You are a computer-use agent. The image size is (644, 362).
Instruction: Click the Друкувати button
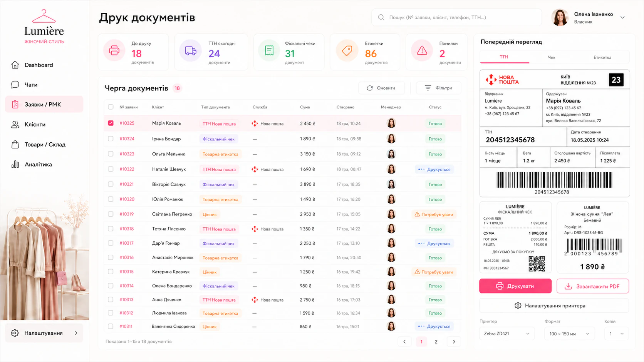pos(515,286)
